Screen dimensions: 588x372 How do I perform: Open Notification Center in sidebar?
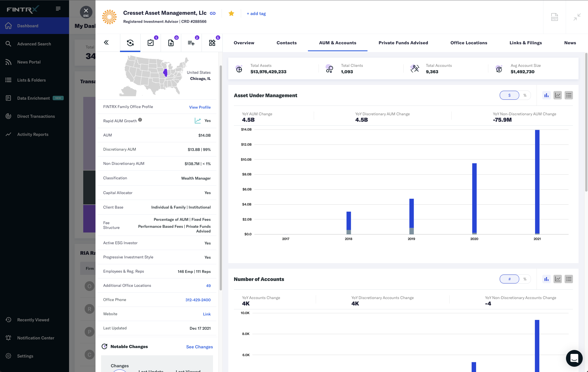(x=35, y=338)
